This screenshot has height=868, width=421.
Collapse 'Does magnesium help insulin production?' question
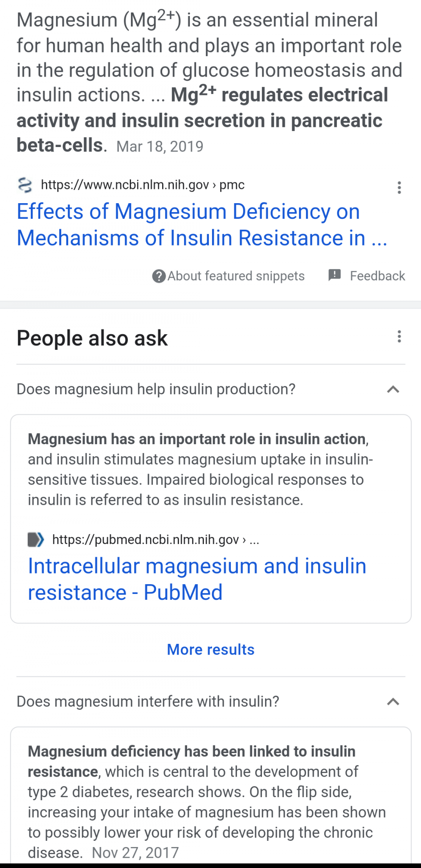coord(156,389)
